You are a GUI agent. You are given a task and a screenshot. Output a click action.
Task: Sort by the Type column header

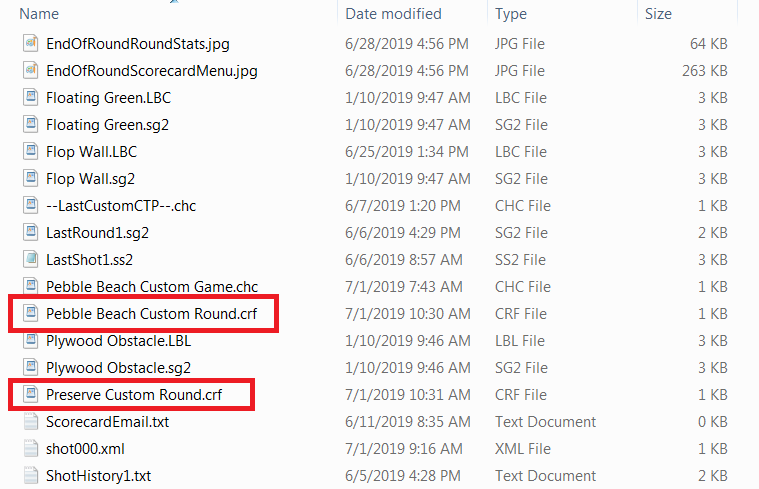511,14
